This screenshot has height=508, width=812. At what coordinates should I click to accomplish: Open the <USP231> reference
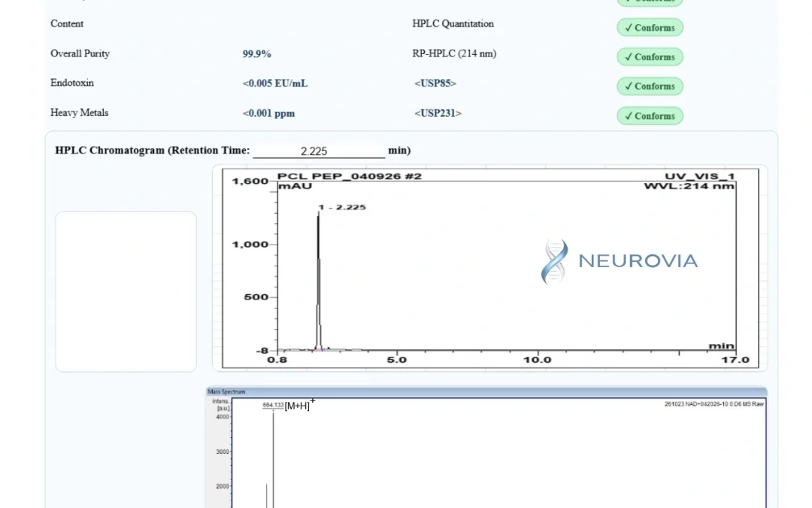coord(438,113)
